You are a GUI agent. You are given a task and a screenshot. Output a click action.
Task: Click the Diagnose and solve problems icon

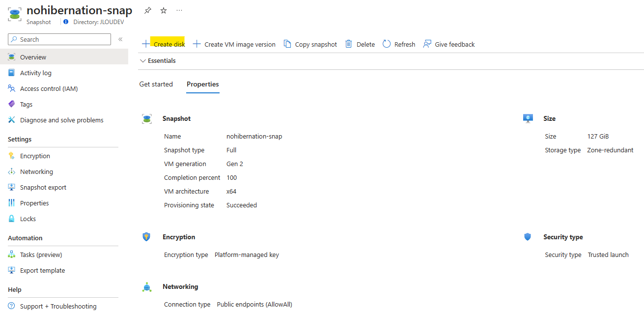pyautogui.click(x=12, y=120)
